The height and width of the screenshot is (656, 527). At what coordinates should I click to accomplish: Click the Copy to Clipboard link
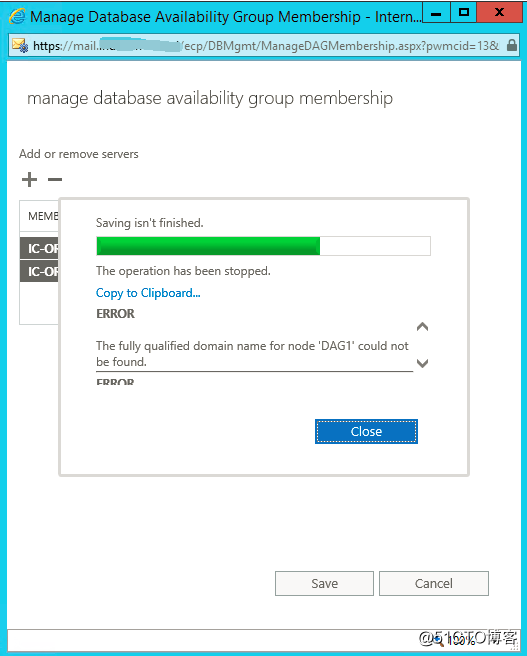click(x=148, y=293)
